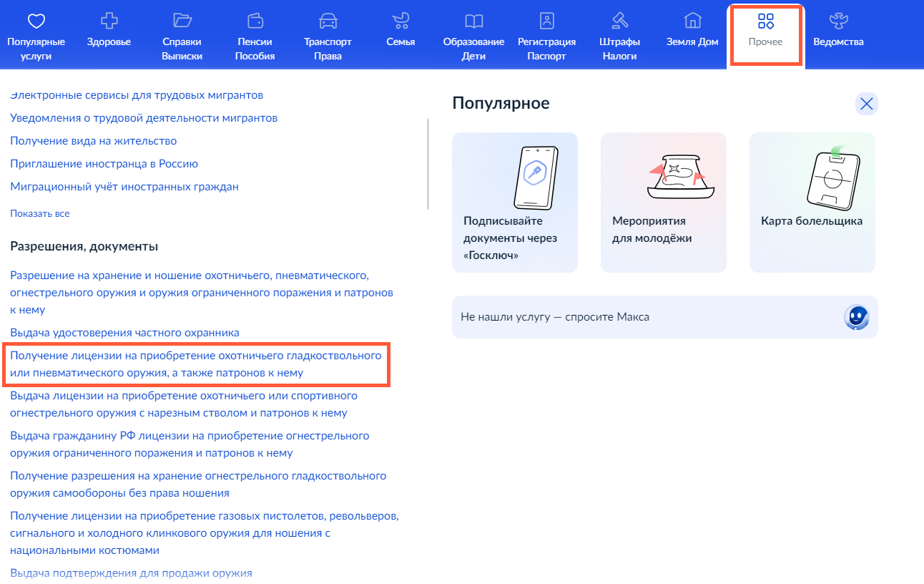Screen dimensions: 924x584
Task: Open Выдача удостоверения частного охранника link
Action: 124,332
